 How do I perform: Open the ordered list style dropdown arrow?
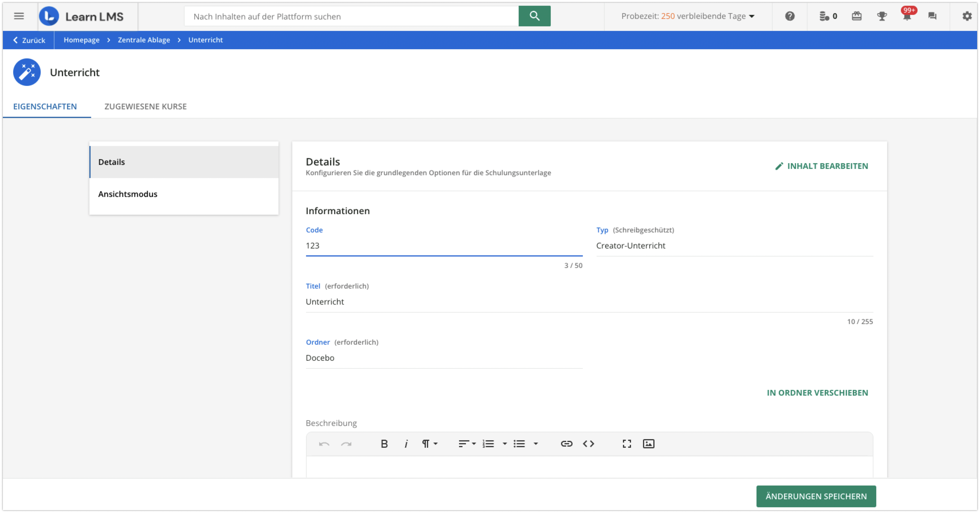(x=504, y=443)
